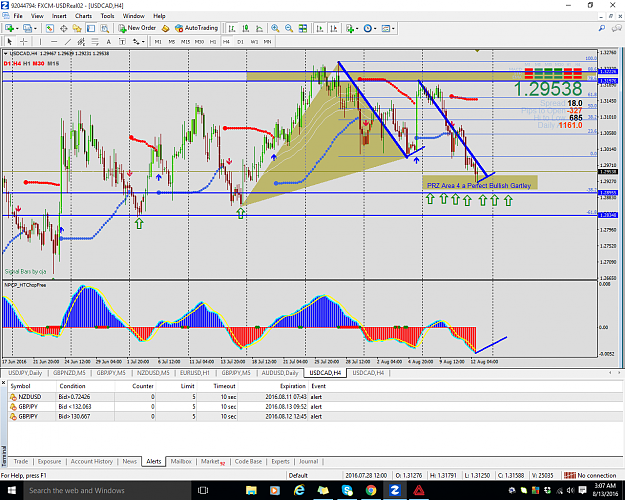
Task: Launch MetaEditor from the toolbar
Action: coord(165,28)
